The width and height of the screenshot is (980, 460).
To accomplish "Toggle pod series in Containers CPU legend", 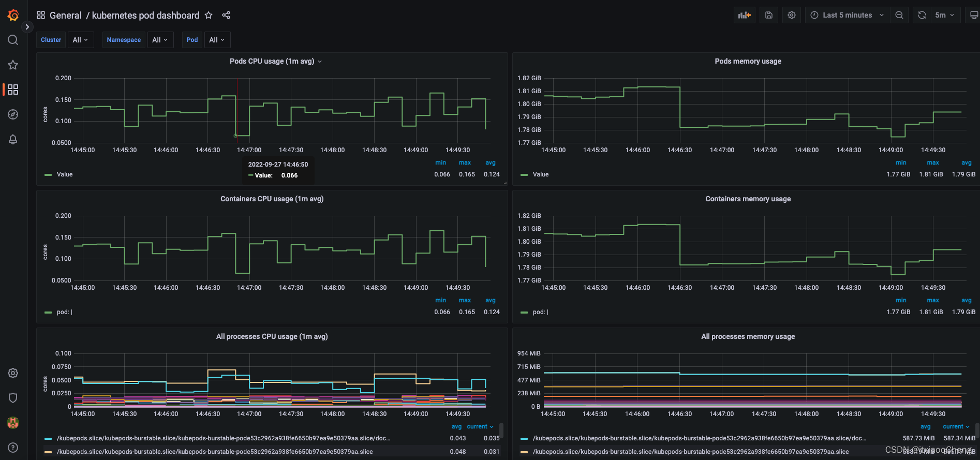I will pos(64,312).
